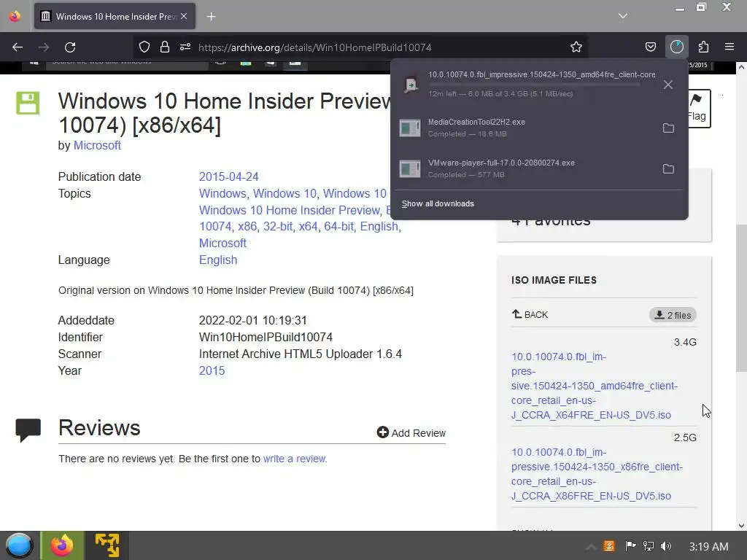Click the address bar URL
Screen dimensions: 747x560
point(314,47)
